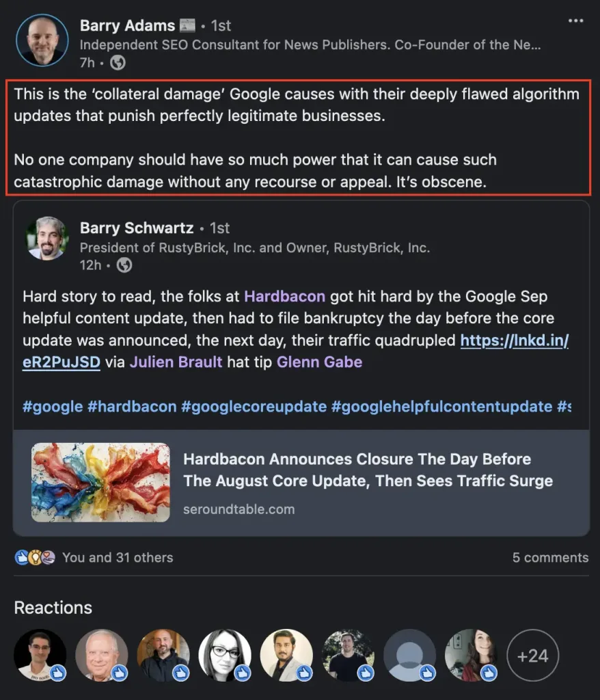Click the Glenn Gabe mention
600x700 pixels.
pos(319,362)
